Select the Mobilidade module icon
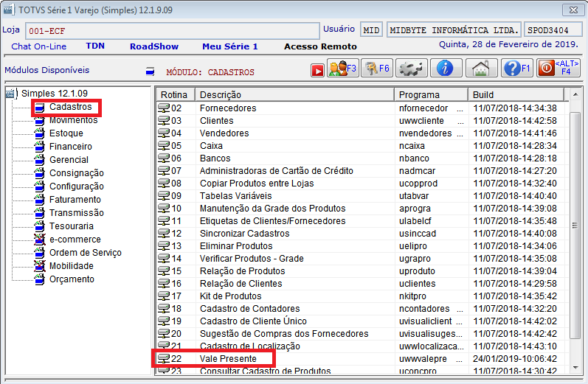 pos(39,266)
